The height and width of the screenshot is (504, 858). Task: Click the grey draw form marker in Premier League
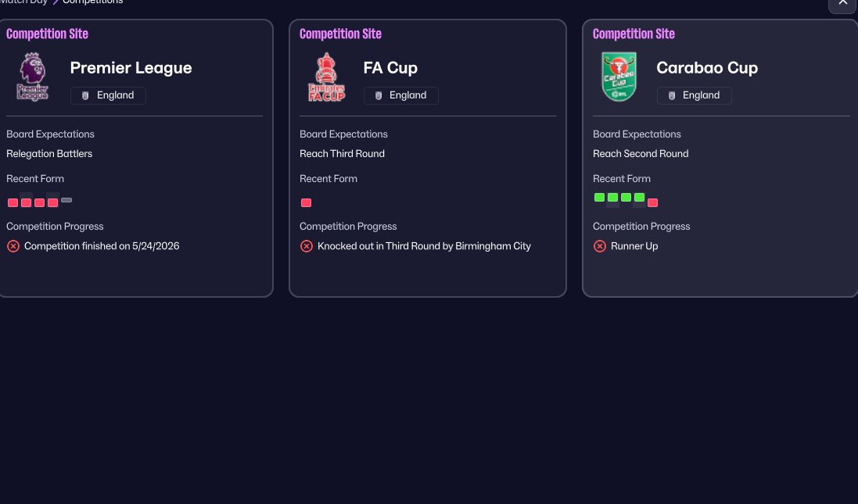point(66,200)
